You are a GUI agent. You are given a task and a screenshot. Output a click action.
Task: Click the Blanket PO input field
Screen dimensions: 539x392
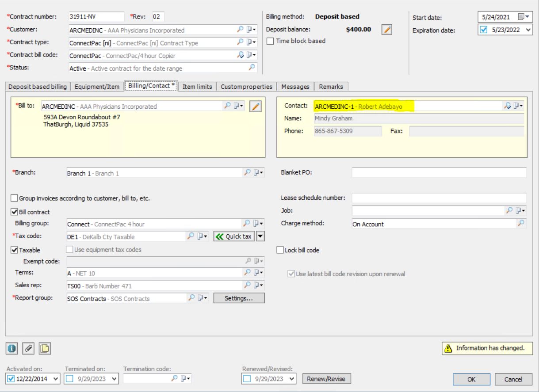point(439,173)
